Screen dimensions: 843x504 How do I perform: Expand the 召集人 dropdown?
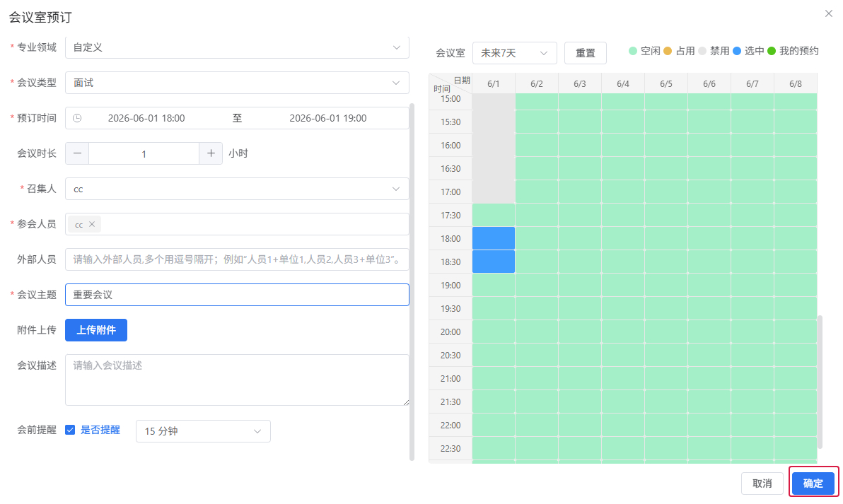click(x=237, y=189)
